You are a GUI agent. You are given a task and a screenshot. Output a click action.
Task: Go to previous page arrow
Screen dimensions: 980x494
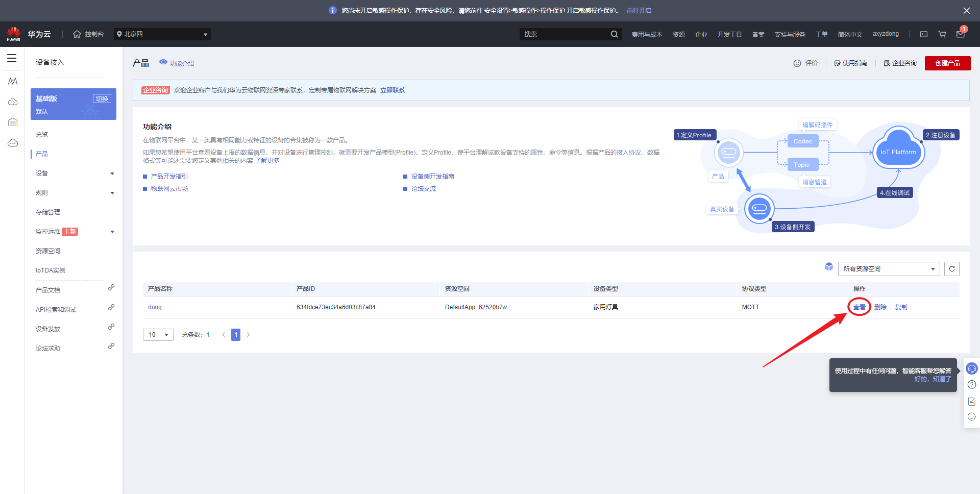(x=224, y=335)
